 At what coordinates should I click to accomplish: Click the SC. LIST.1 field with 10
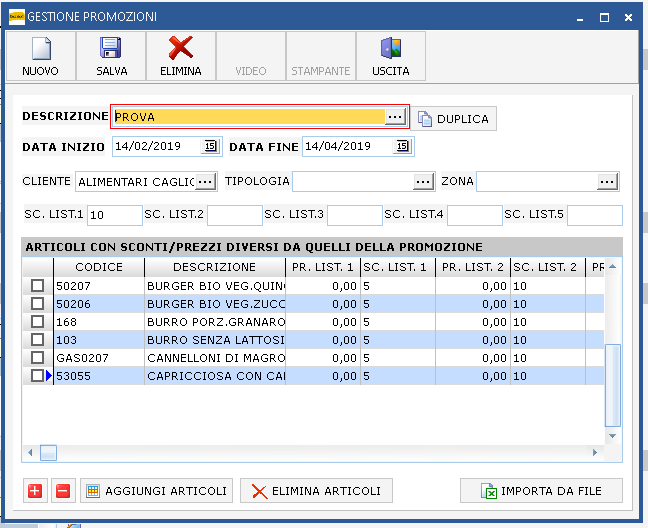(115, 215)
